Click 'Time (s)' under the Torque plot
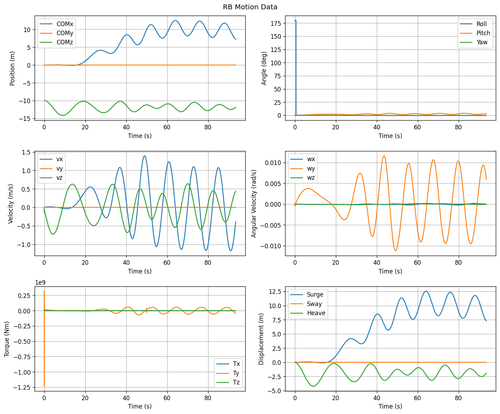This screenshot has width=500, height=414. click(140, 407)
